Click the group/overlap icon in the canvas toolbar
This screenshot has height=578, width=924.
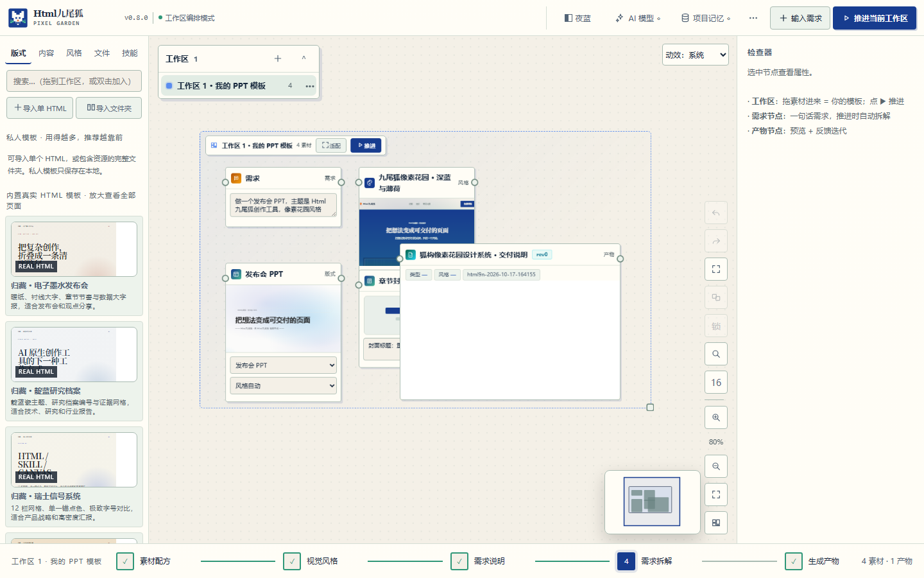coord(716,297)
